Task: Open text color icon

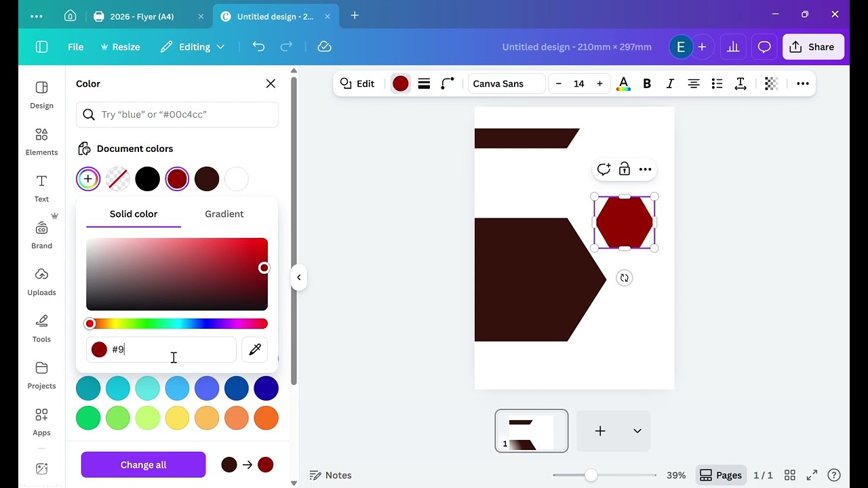Action: click(x=623, y=84)
